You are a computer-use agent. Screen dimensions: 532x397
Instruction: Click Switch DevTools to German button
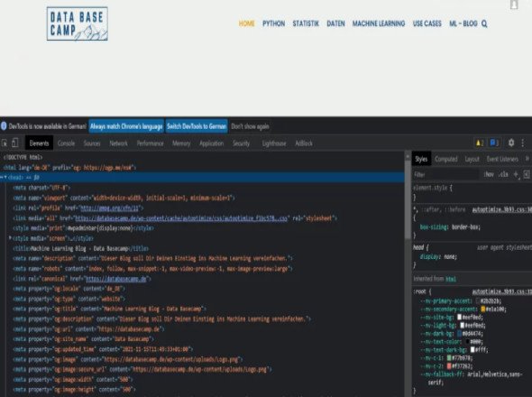(197, 126)
